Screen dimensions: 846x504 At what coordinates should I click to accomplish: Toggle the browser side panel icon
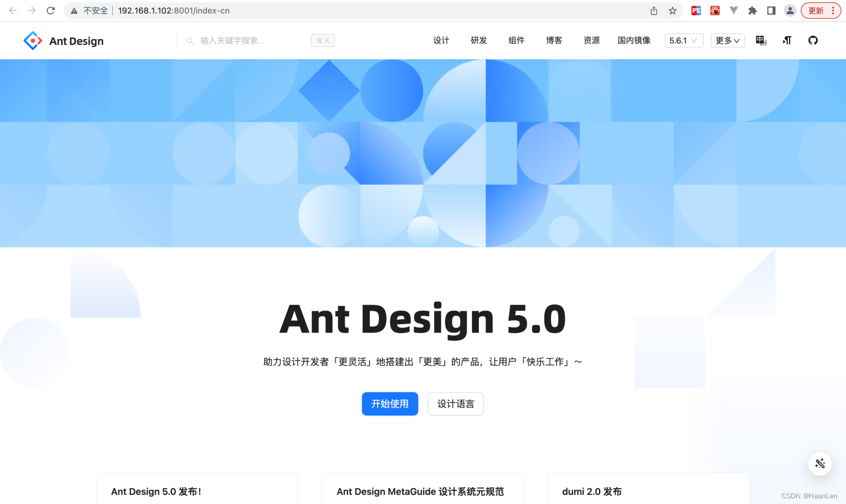(771, 11)
